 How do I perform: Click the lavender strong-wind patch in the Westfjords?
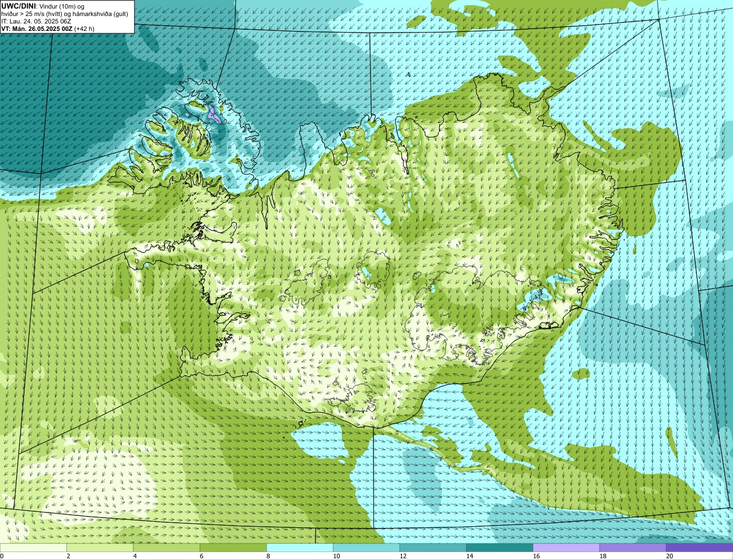(214, 115)
